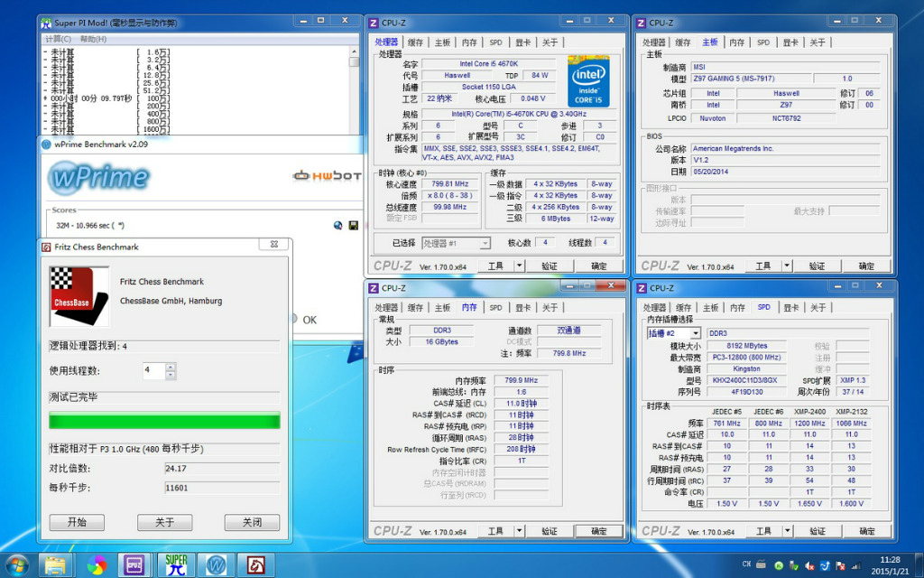Select 处理器 tab in the mainboard CPU-Z window
The width and height of the screenshot is (924, 578).
[654, 42]
